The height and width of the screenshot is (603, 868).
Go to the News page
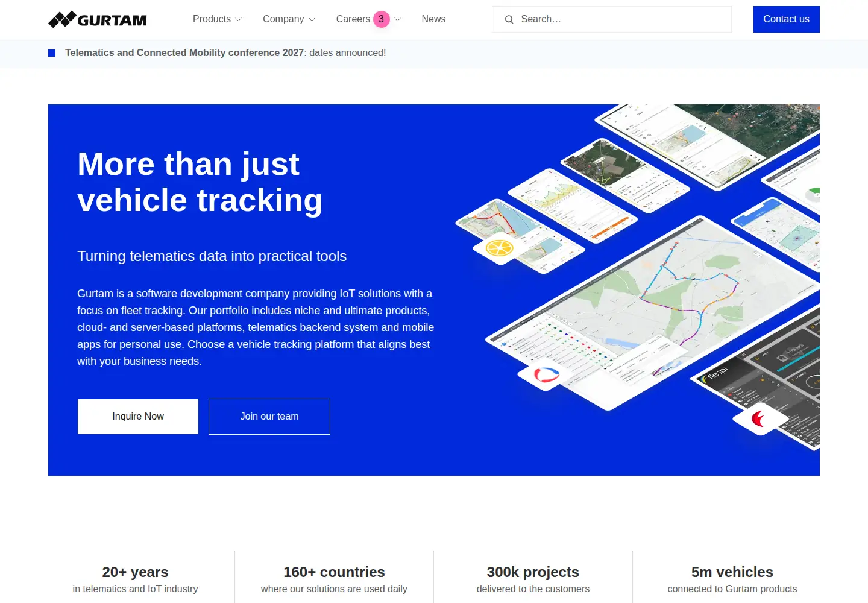pos(433,19)
